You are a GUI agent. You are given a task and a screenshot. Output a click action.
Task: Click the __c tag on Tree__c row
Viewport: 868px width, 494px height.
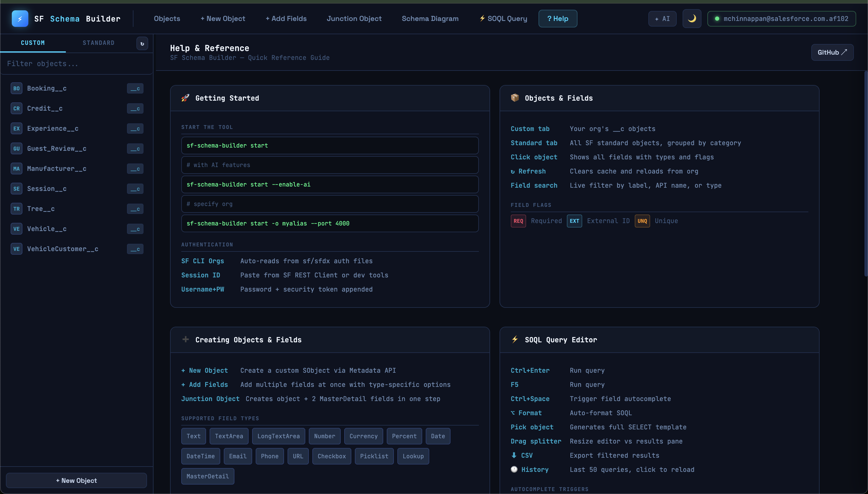[x=135, y=209]
